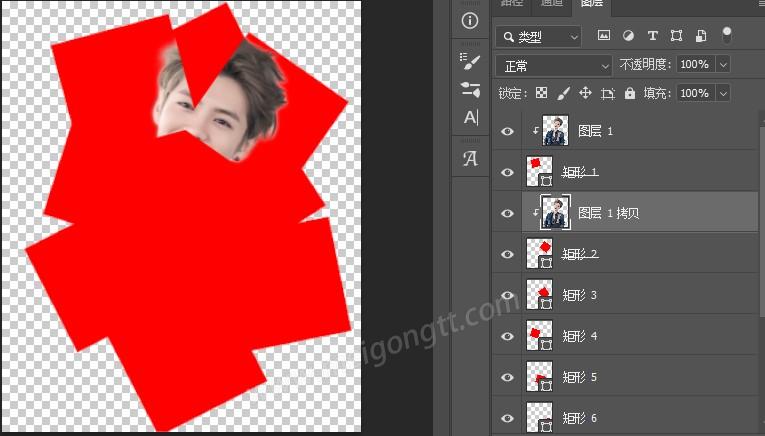Select layer name 图层 1 拷贝
765x436 pixels.
click(x=608, y=213)
